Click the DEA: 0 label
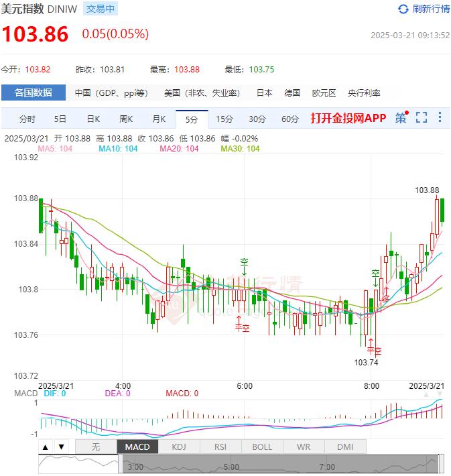This screenshot has width=451, height=476. tap(117, 394)
